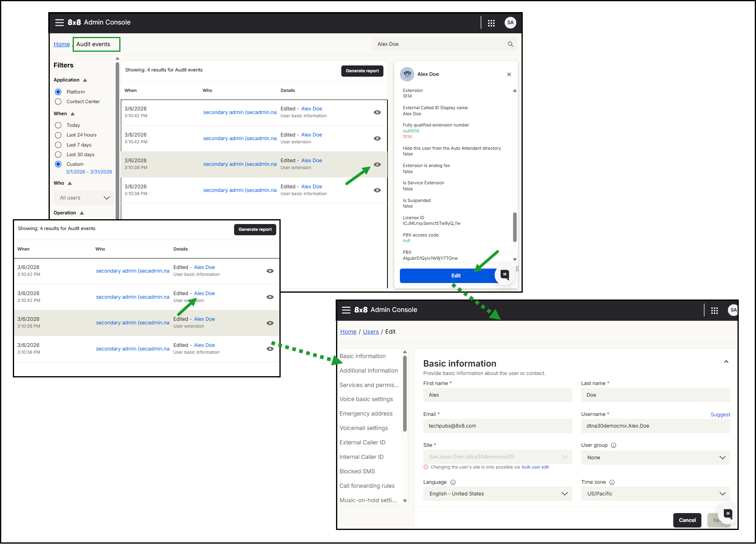Click the First name field
This screenshot has width=756, height=544.
point(497,395)
